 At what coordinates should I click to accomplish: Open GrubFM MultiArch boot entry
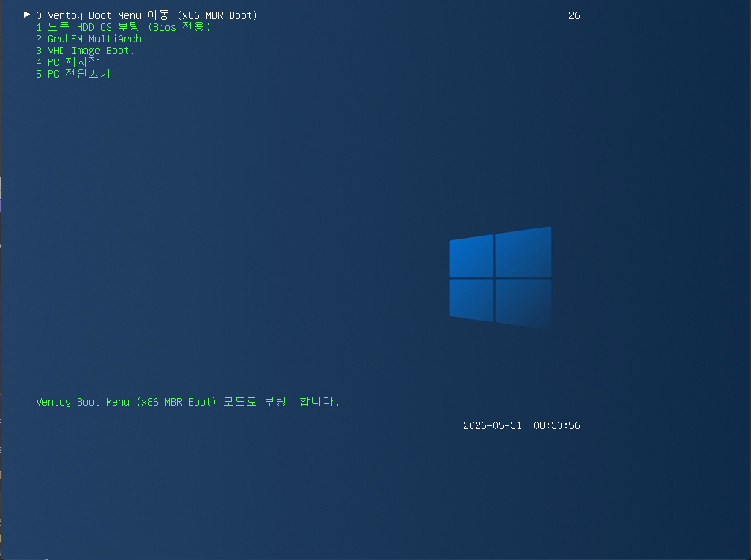[x=89, y=39]
